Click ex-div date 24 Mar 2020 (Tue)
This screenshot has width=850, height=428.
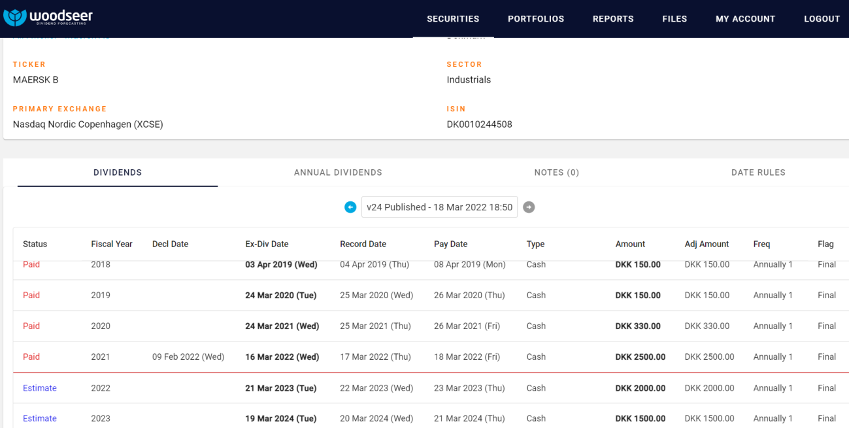pos(281,295)
